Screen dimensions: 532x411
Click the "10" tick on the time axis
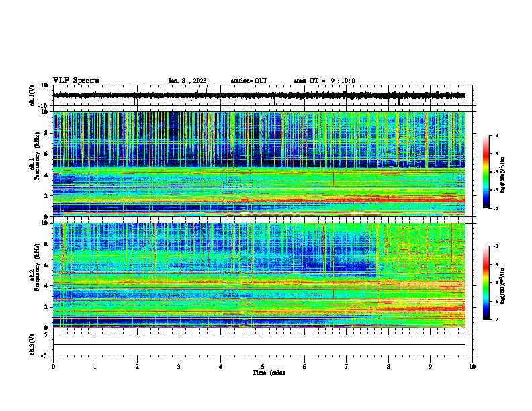472,367
